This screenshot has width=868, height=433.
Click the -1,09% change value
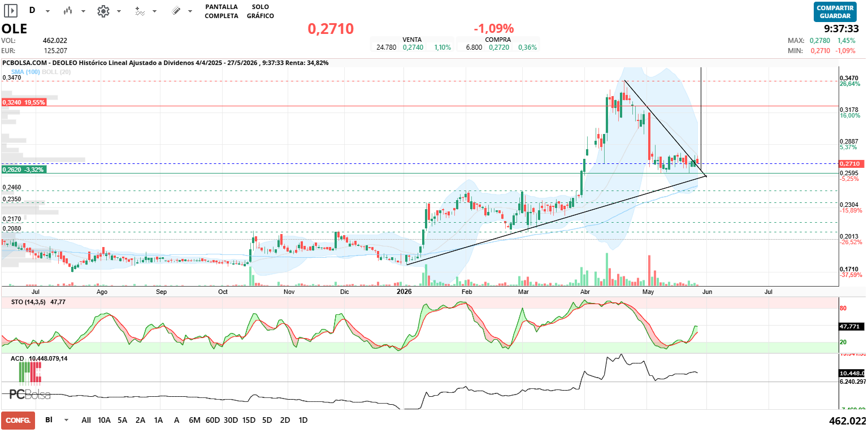coord(494,28)
